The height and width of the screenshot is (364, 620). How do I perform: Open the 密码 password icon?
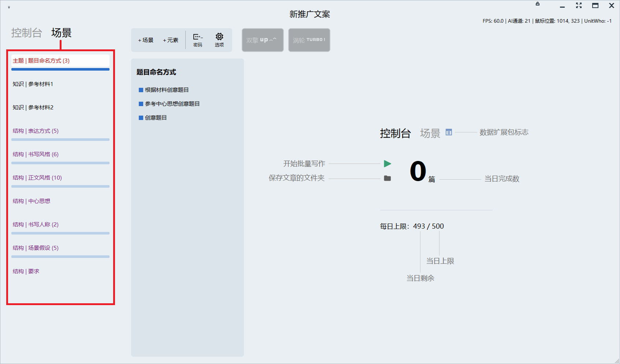tap(198, 40)
